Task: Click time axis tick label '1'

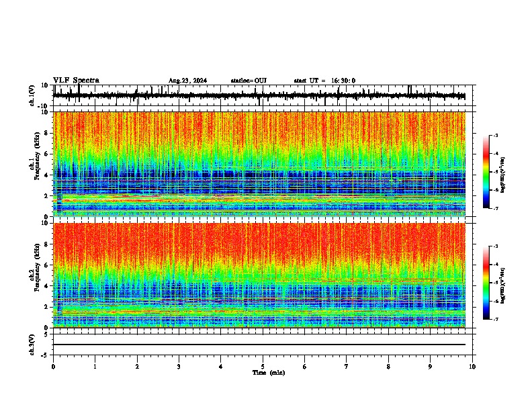Action: coord(95,366)
